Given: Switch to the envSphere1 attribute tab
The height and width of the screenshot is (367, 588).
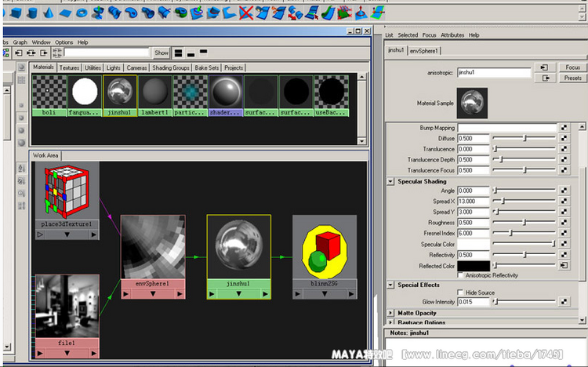Looking at the screenshot, I should pos(425,51).
